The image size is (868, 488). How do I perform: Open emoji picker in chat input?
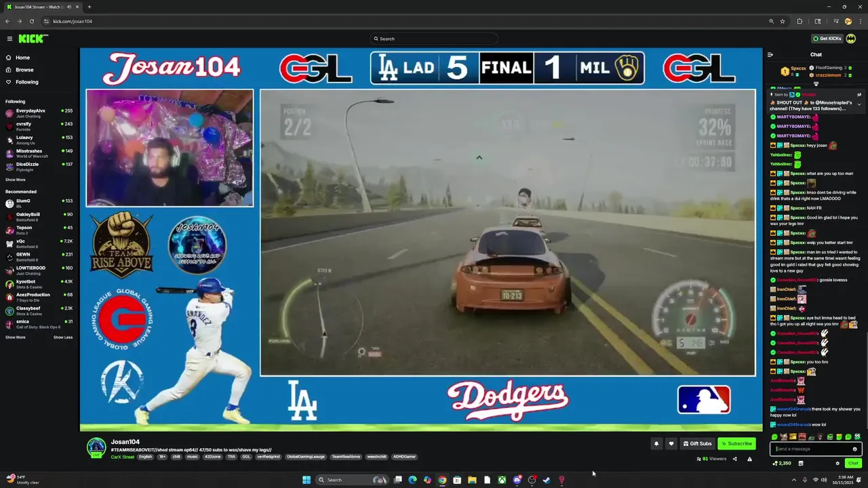click(855, 449)
